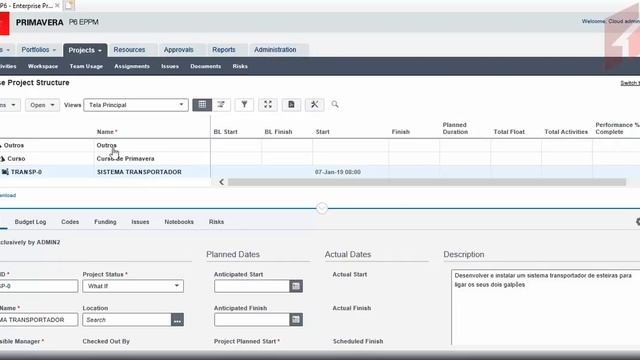Screen dimensions: 640x360
Task: Select the Risks detail tab
Action: [216, 222]
